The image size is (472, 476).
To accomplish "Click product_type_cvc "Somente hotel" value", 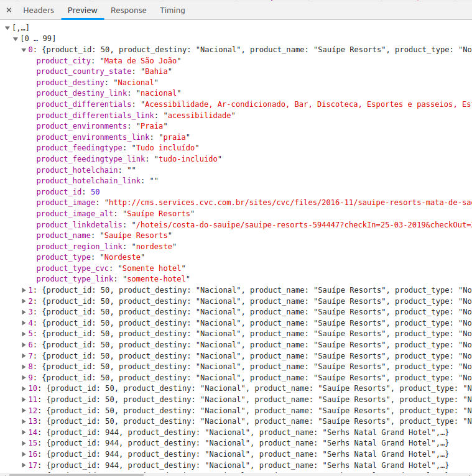I will 152,268.
